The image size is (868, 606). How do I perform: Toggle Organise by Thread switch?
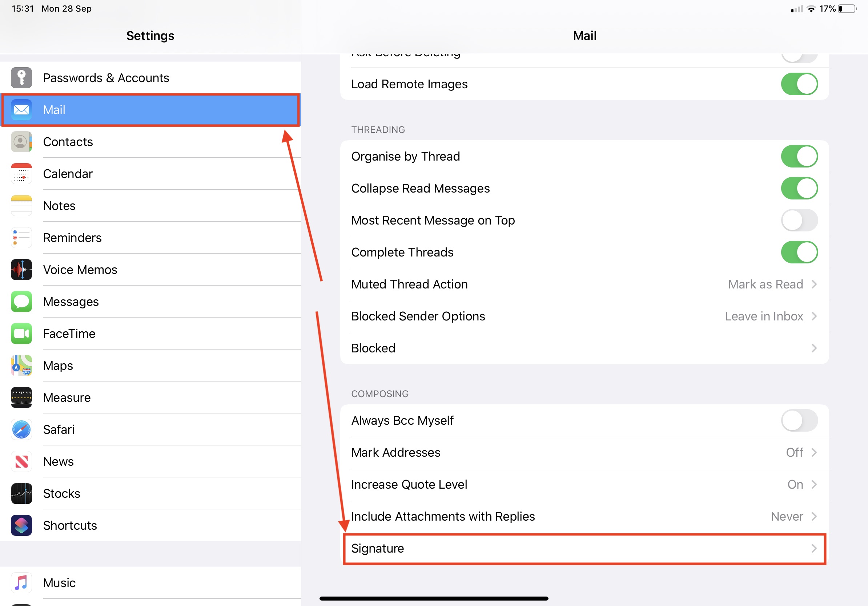(799, 157)
